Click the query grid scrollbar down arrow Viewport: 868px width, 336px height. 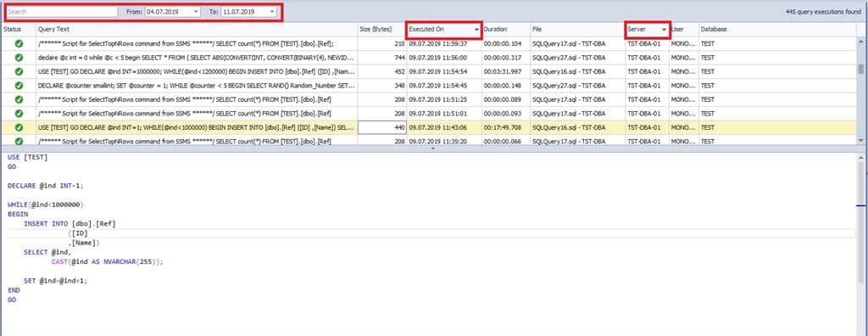tap(861, 141)
